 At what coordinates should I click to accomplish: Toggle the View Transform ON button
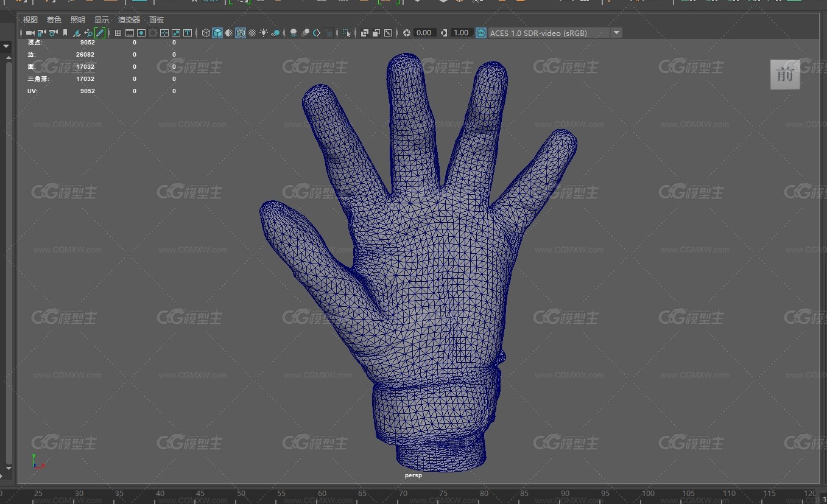[480, 33]
